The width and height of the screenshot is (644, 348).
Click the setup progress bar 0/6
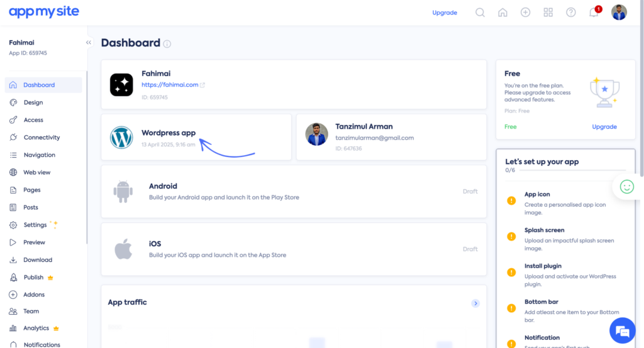572,170
